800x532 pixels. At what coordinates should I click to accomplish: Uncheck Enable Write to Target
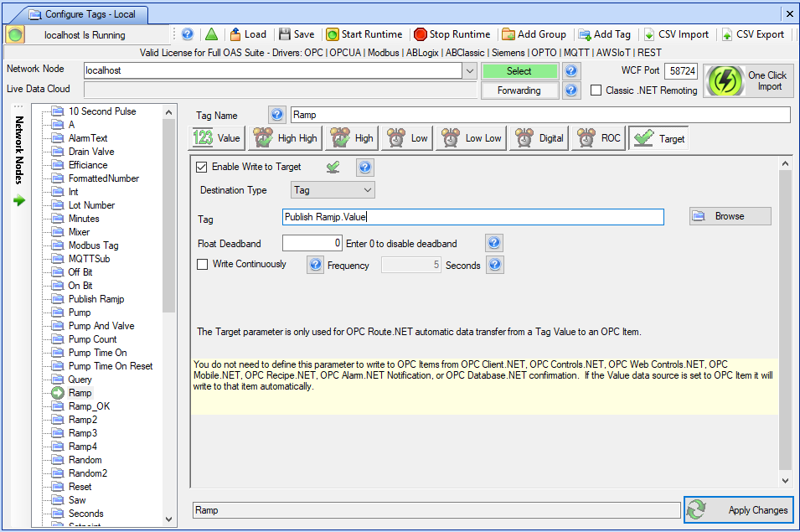pyautogui.click(x=202, y=167)
